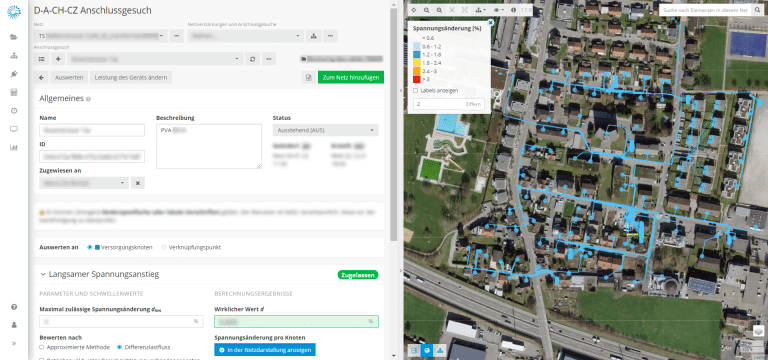Open more options next to Netz dropdown

pyautogui.click(x=177, y=36)
